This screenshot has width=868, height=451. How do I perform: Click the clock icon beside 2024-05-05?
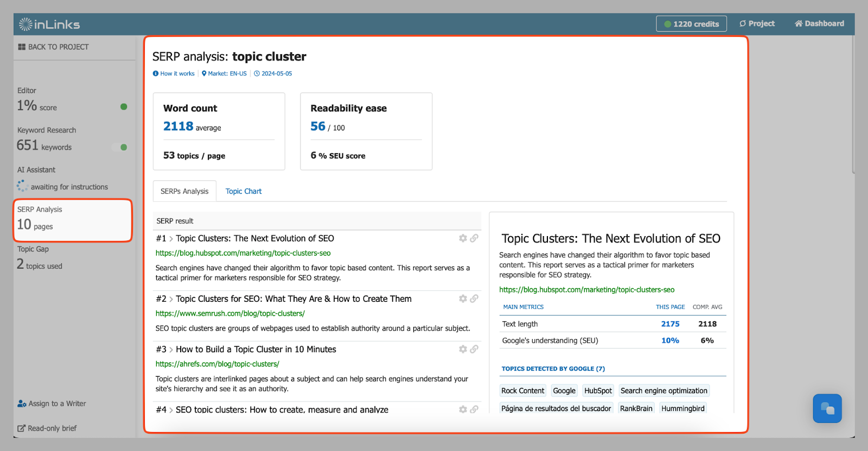(x=257, y=74)
